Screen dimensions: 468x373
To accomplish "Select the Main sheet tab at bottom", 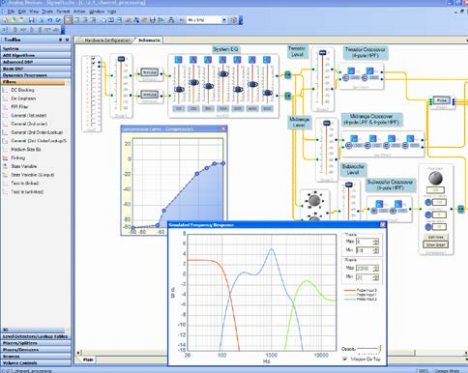I will point(88,360).
